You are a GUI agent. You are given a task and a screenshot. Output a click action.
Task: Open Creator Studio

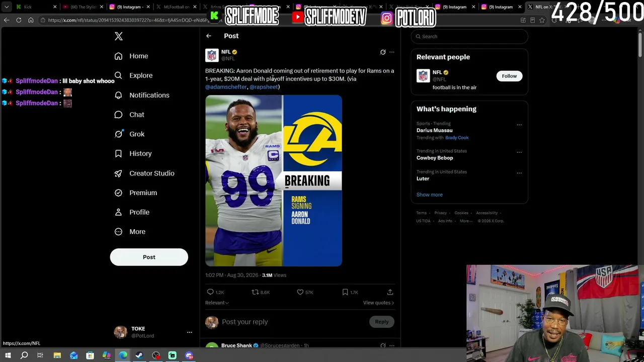click(144, 173)
